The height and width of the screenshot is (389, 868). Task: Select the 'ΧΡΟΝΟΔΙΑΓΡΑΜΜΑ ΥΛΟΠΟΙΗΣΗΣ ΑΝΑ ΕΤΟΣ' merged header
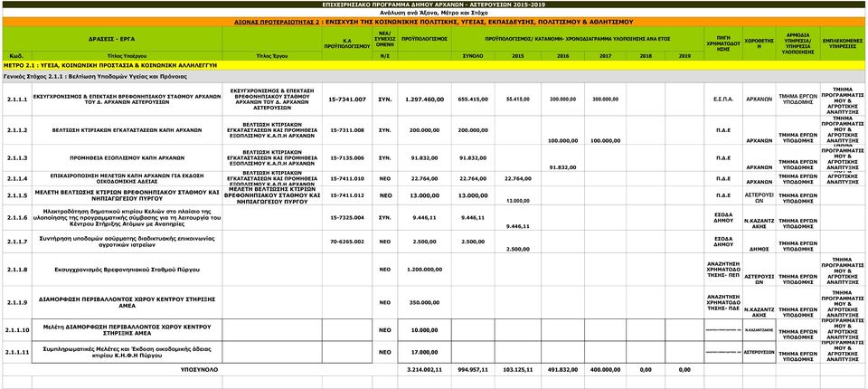tap(578, 39)
